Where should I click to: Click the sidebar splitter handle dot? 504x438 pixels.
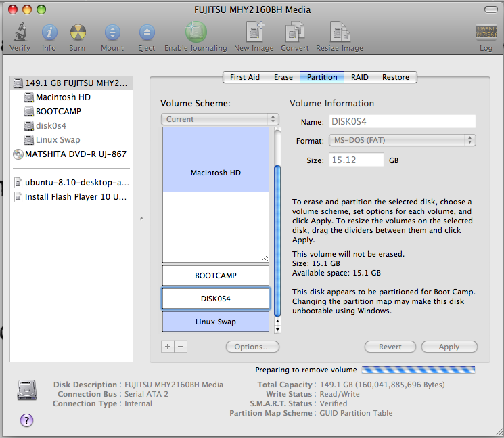[x=141, y=219]
